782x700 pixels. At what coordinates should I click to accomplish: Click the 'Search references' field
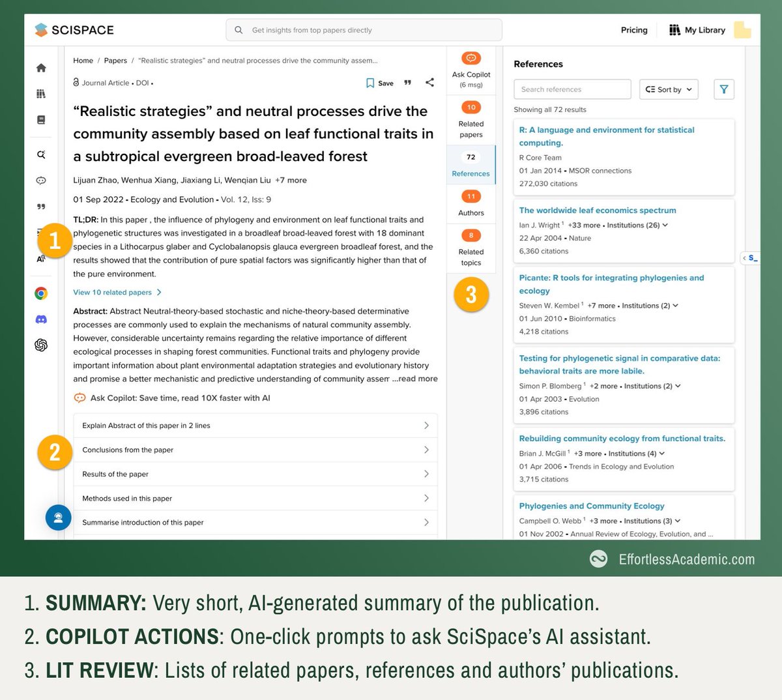(x=572, y=89)
